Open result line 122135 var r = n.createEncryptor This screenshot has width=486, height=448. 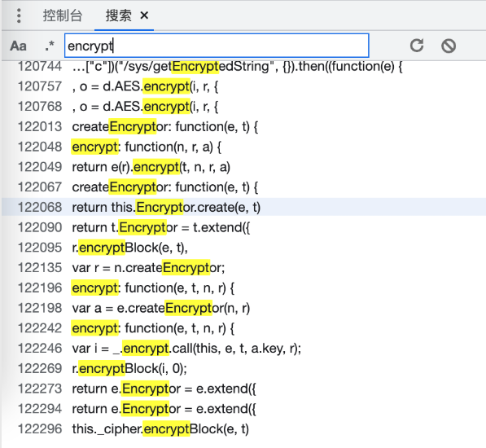(243, 268)
